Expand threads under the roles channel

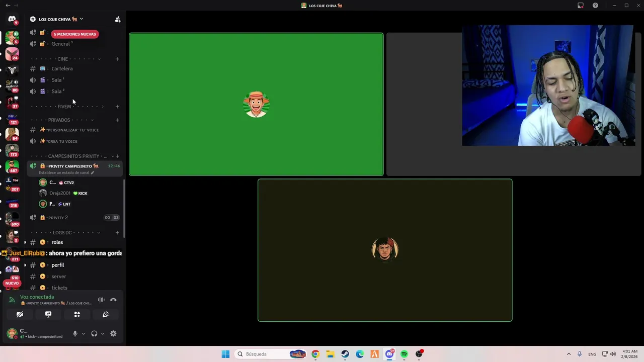point(25,242)
